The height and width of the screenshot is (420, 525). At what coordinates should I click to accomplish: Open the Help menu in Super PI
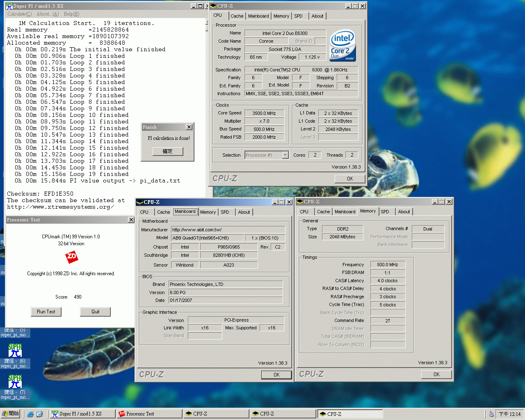point(71,14)
